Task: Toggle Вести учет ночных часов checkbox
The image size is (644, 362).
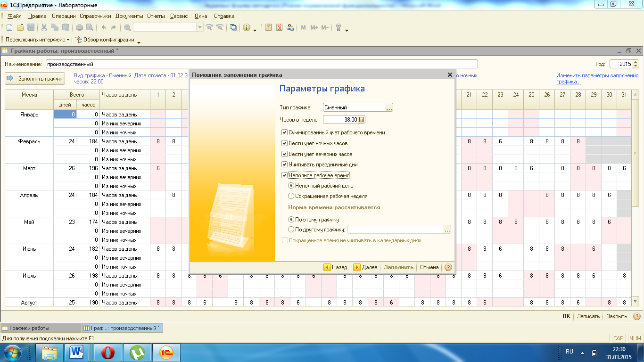Action: pos(284,143)
